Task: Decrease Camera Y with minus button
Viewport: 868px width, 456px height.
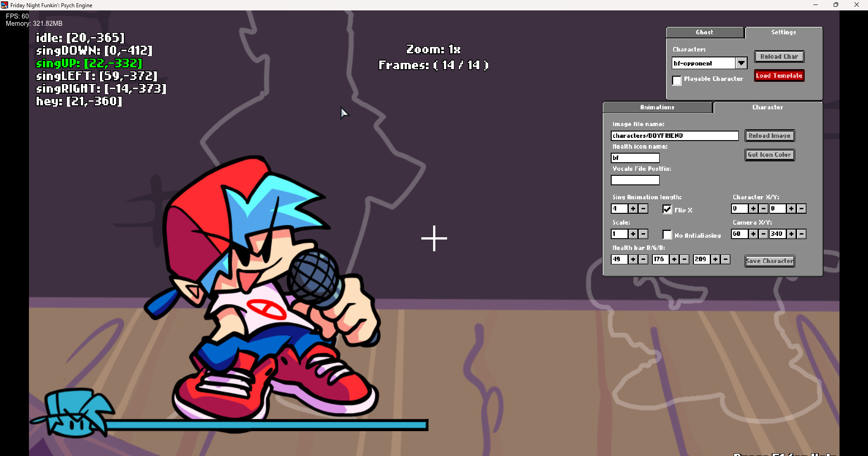Action: pos(802,234)
